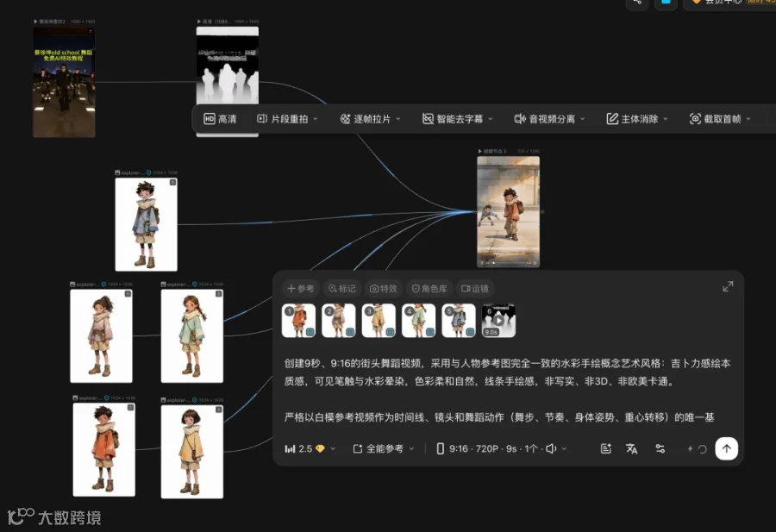The width and height of the screenshot is (776, 532).
Task: Select the boy in blue jacket image node
Action: (146, 225)
